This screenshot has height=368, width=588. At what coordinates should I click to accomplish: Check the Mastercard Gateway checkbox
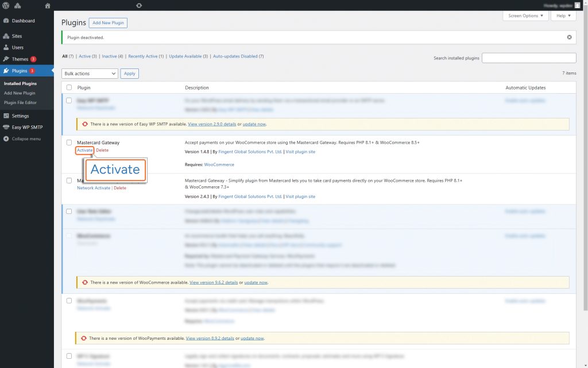point(69,143)
